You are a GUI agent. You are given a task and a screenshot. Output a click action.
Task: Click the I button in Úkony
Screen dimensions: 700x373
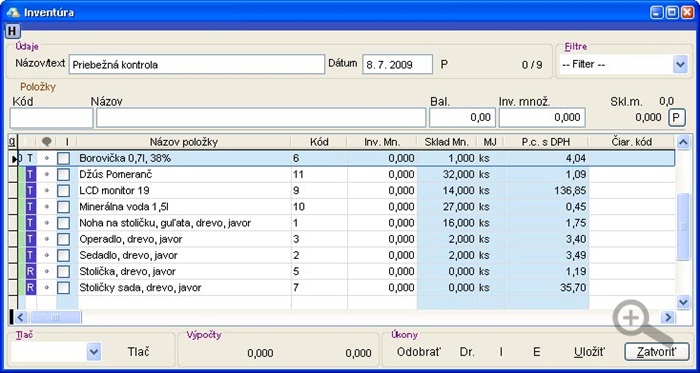click(x=501, y=352)
